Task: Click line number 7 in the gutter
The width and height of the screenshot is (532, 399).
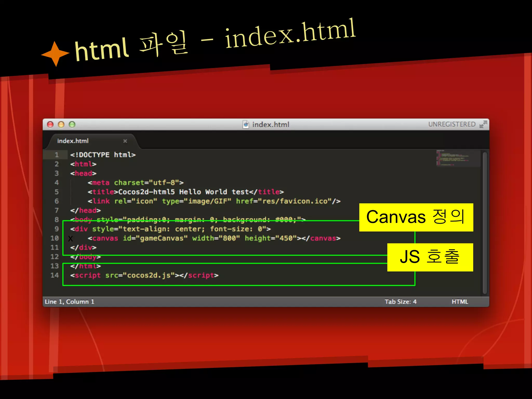Action: pyautogui.click(x=57, y=210)
